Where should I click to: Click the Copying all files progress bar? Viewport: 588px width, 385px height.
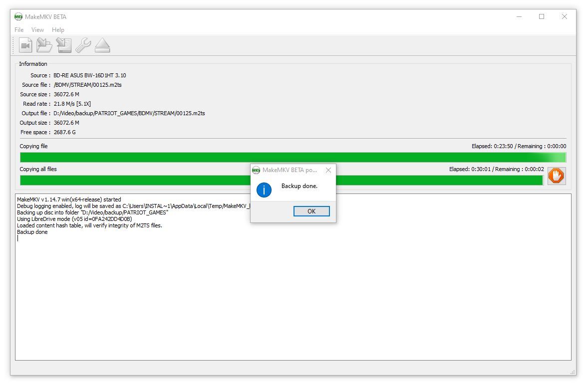point(282,181)
